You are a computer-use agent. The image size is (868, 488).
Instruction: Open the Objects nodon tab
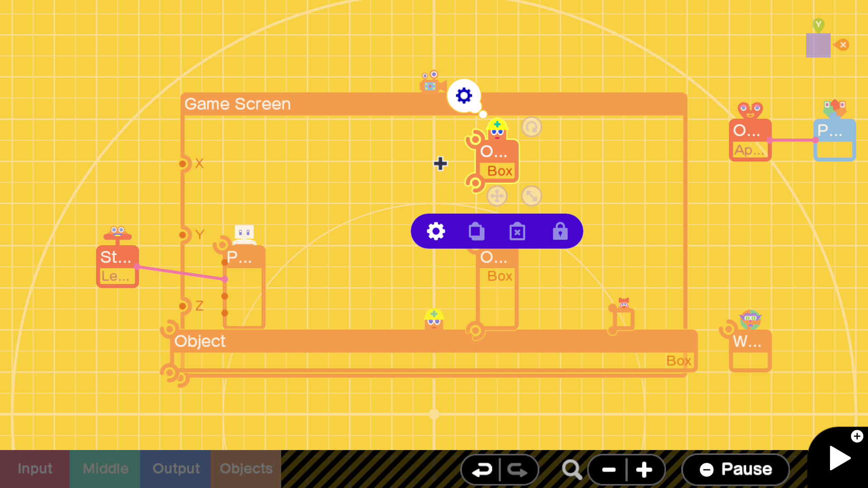246,469
